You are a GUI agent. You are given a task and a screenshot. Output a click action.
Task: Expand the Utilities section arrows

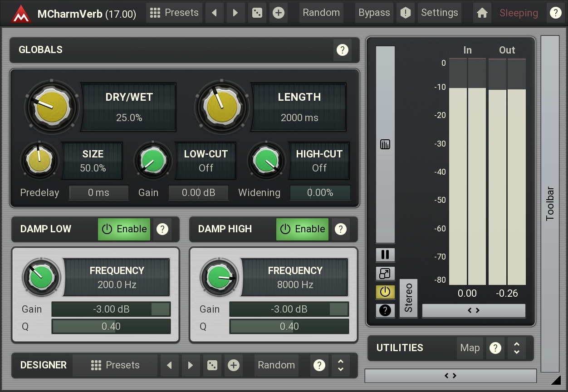click(516, 348)
